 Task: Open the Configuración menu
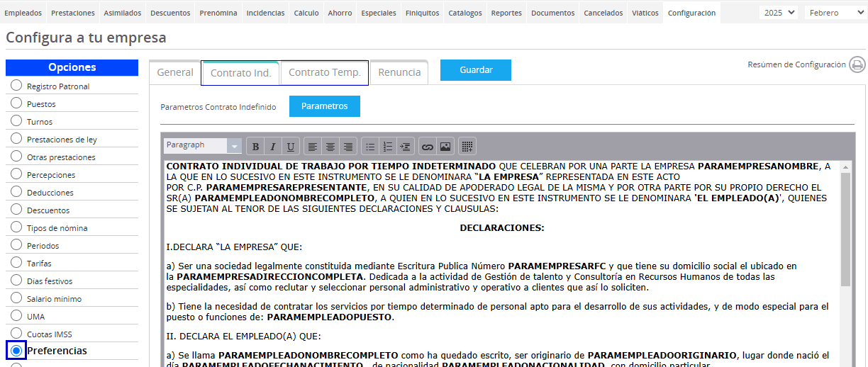691,13
